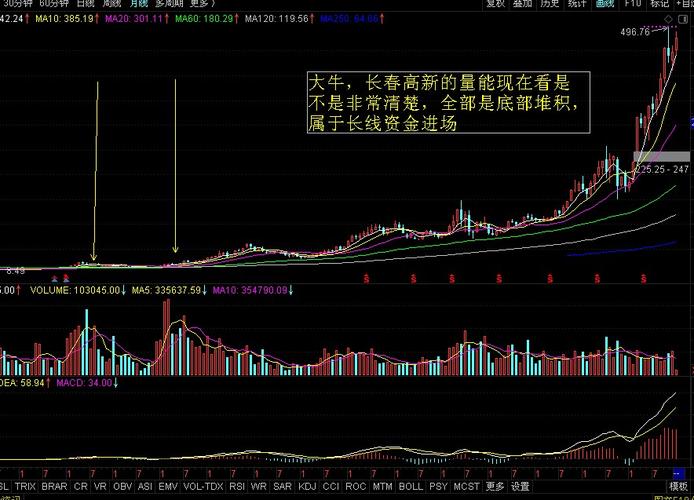The image size is (694, 500).
Task: Switch indicator to VOL-TDX
Action: pos(203,487)
